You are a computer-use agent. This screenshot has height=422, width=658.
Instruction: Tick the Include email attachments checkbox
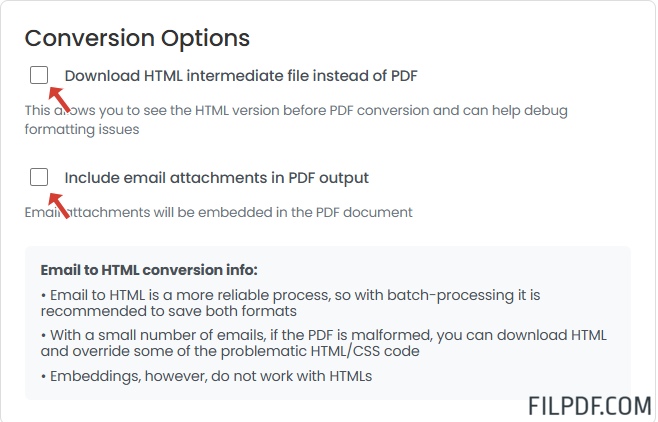coord(39,178)
